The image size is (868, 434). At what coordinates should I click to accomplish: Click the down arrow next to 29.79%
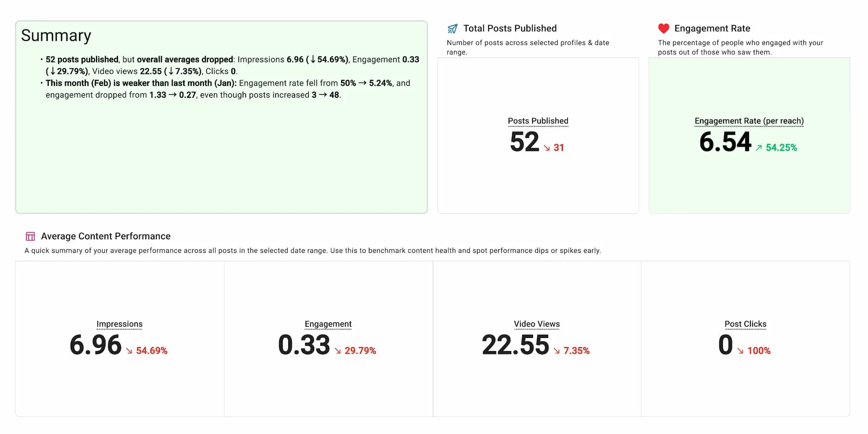click(338, 351)
